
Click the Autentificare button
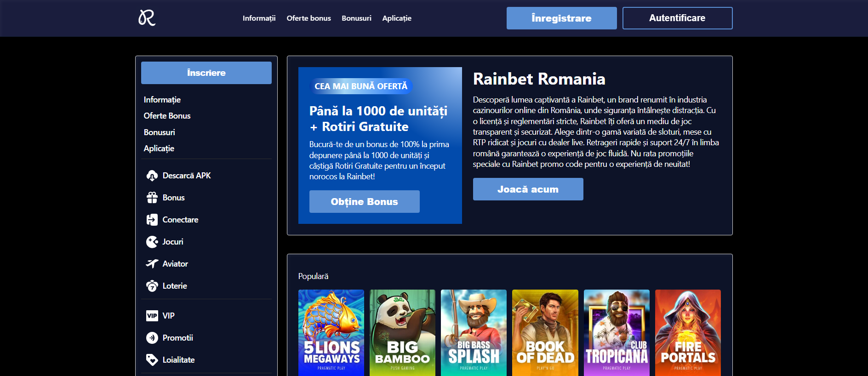click(x=678, y=18)
